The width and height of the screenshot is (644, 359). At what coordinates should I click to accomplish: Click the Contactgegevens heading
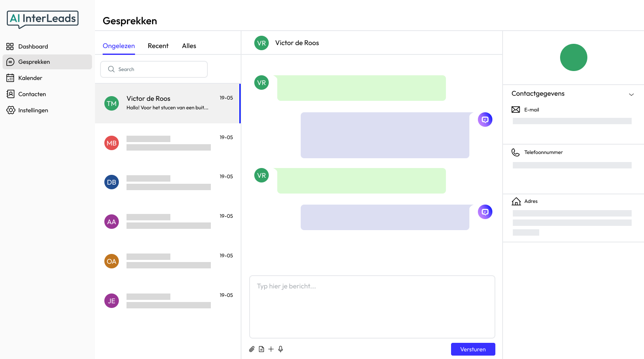[538, 94]
